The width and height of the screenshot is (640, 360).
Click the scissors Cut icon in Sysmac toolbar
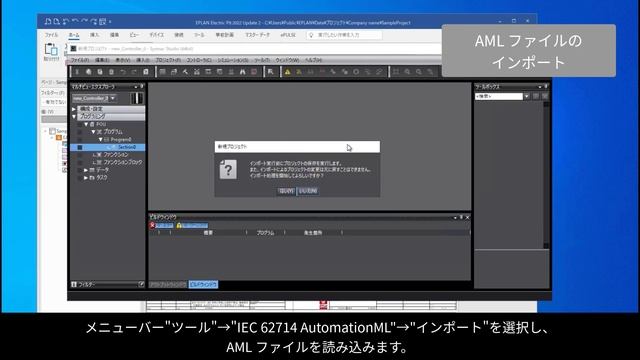pos(77,72)
